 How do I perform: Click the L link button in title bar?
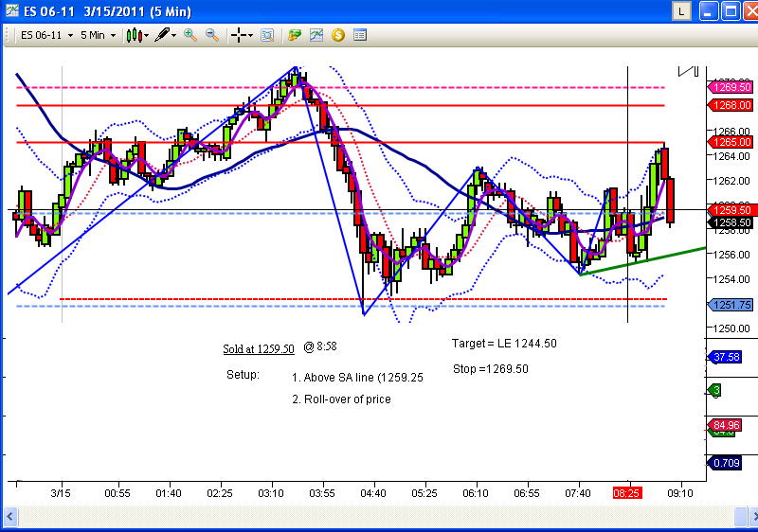click(x=681, y=11)
